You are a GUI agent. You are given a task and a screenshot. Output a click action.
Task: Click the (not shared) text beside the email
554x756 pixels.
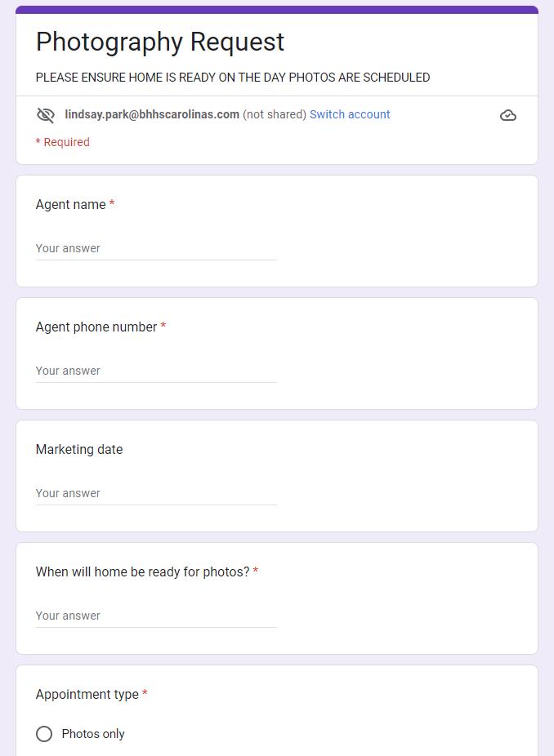pos(275,114)
